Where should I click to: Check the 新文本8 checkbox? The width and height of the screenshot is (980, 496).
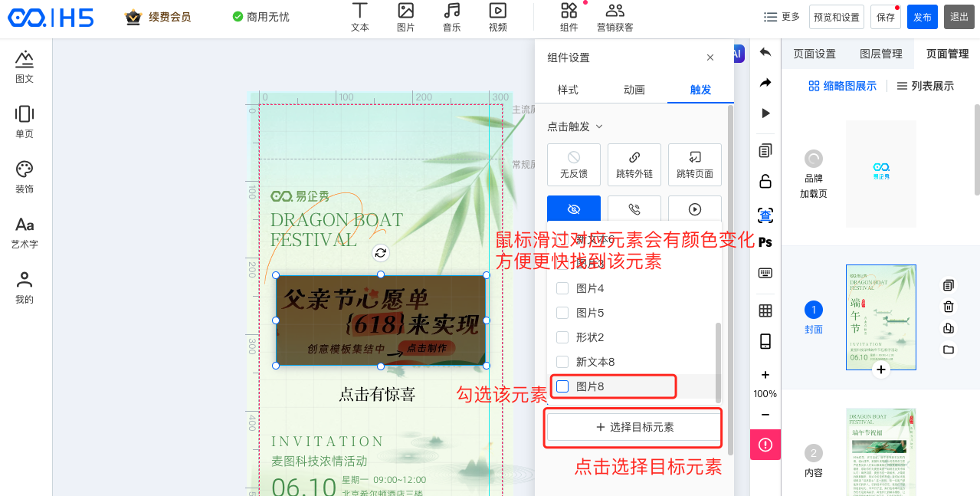point(562,362)
